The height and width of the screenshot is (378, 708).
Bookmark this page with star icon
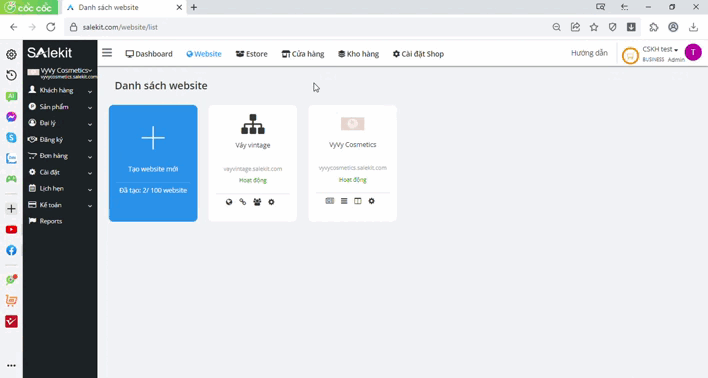click(x=594, y=27)
